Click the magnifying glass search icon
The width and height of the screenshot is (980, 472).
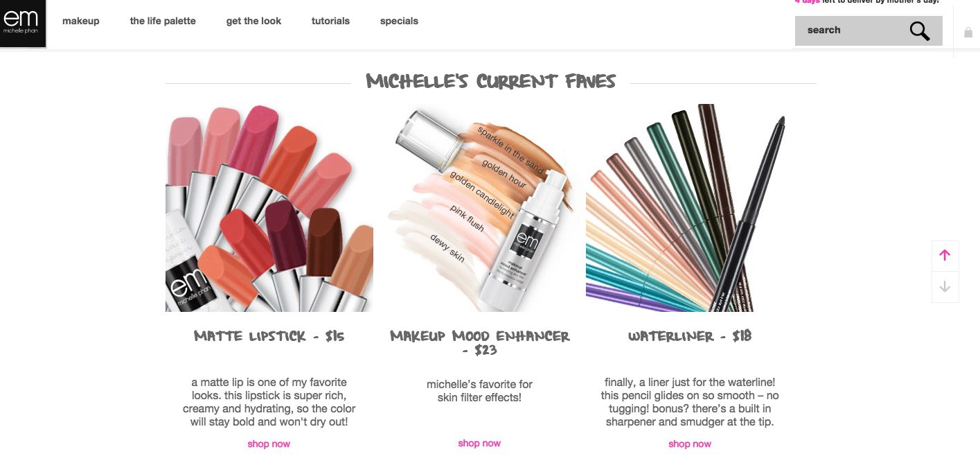[919, 31]
